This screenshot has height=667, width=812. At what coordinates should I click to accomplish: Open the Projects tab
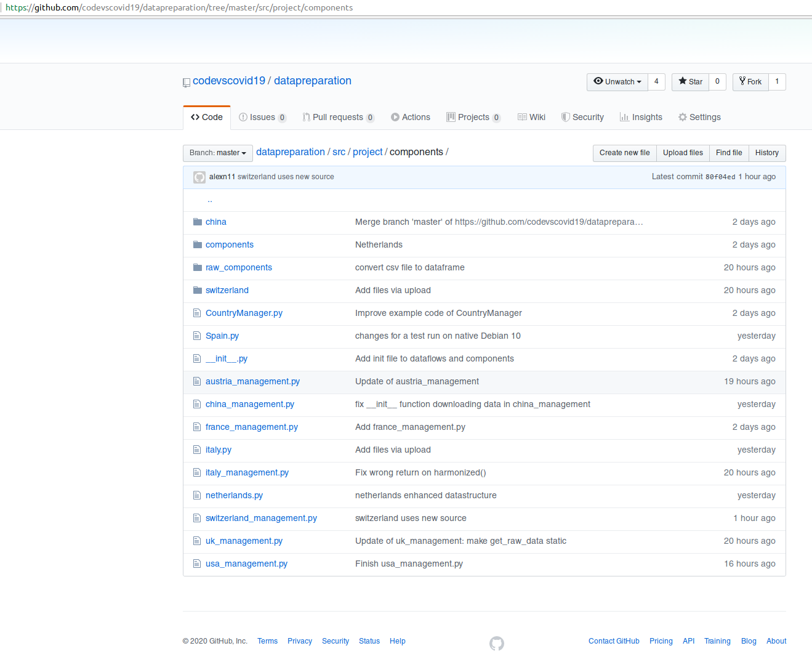point(473,117)
